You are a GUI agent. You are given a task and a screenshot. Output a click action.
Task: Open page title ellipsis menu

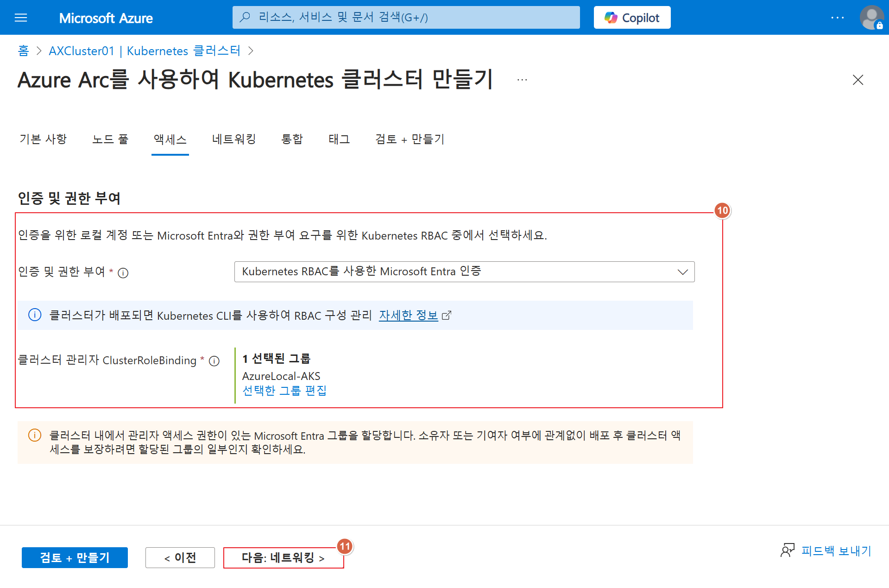(522, 80)
